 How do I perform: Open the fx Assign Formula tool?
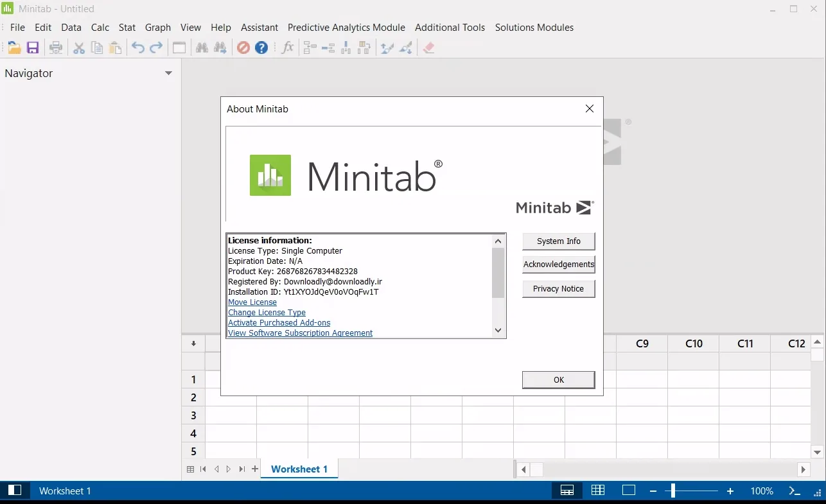(x=288, y=48)
